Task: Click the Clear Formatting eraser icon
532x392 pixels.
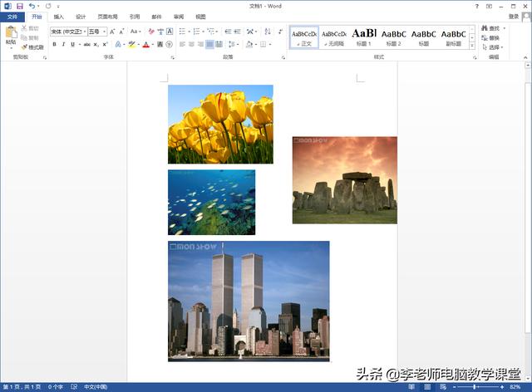Action: [151, 32]
